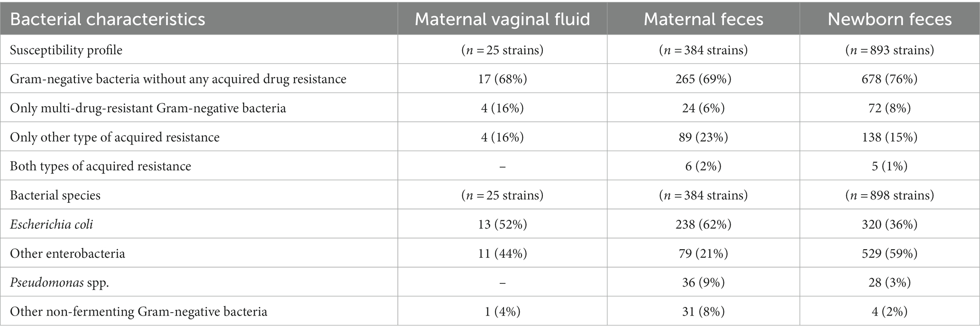The width and height of the screenshot is (980, 334).
Task: Click the Bacterial characteristics column header
Action: (x=108, y=19)
